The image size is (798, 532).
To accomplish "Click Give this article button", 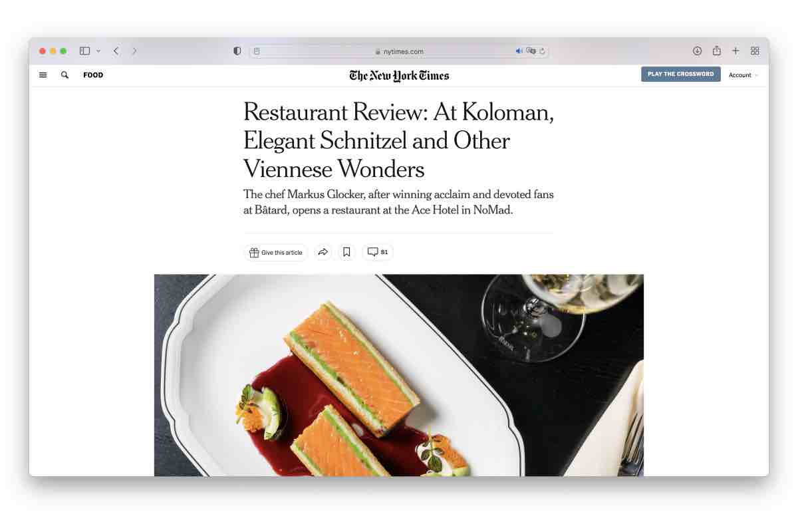I will pos(275,252).
